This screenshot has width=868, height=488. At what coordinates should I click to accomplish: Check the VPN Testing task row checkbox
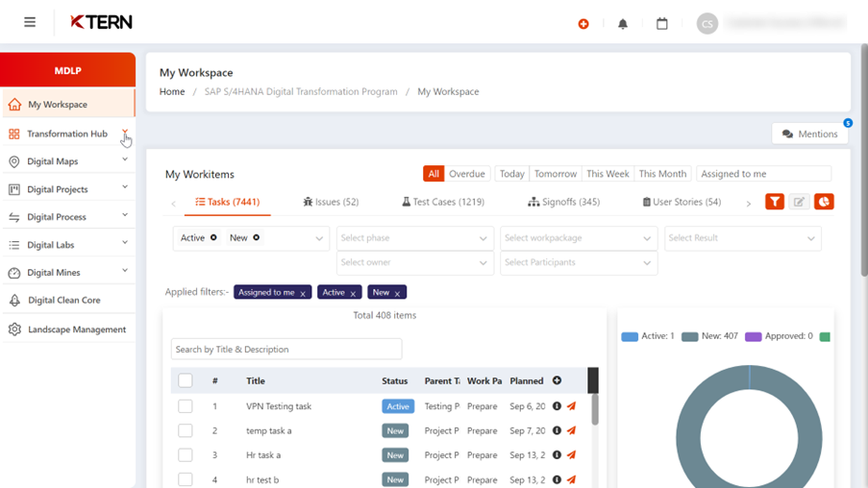186,406
